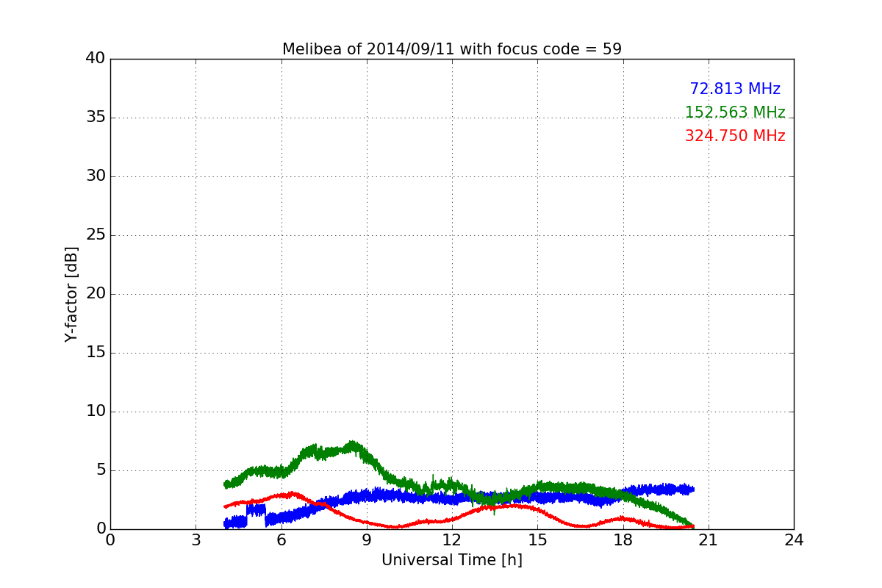Click x-axis tick label 9
This screenshot has height=588, width=882.
tap(367, 540)
